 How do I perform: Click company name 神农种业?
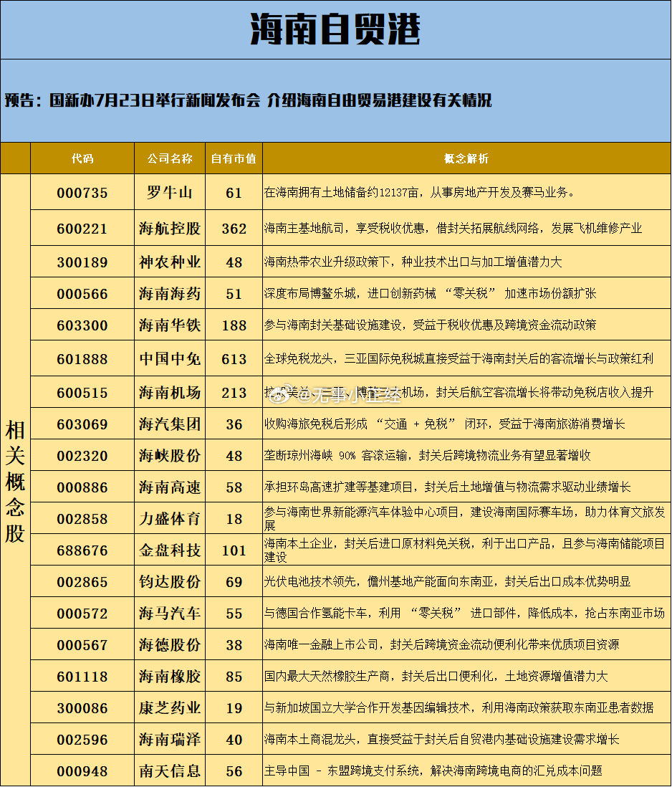click(170, 262)
